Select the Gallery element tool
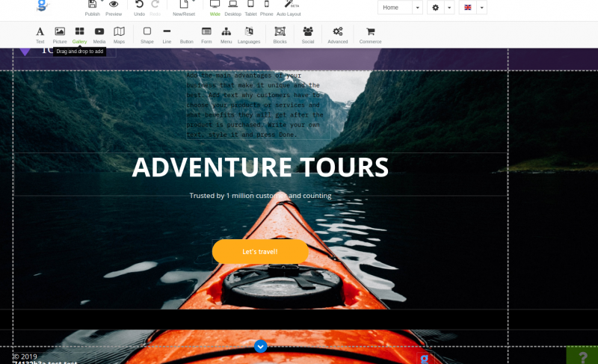Image resolution: width=598 pixels, height=364 pixels. point(80,35)
